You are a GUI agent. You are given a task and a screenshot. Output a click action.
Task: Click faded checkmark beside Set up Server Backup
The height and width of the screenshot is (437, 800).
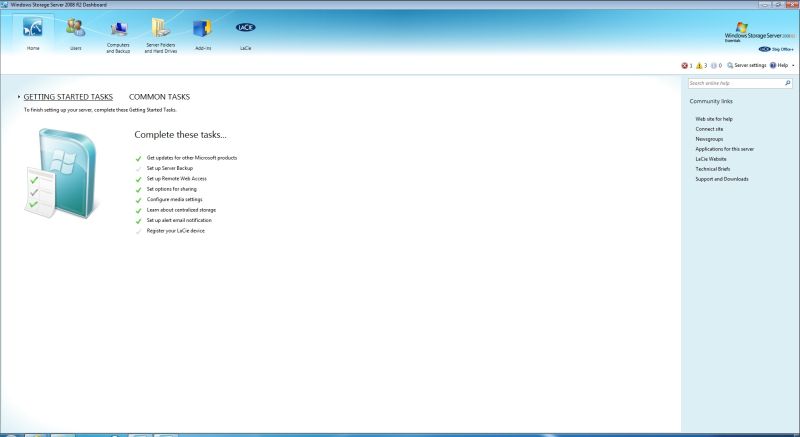(138, 169)
